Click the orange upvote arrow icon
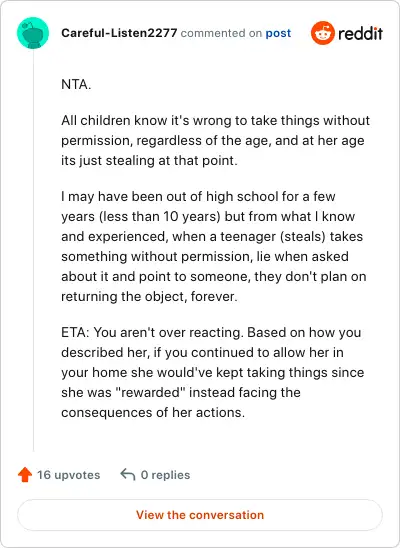Screen dimensions: 400x548 click(x=25, y=475)
